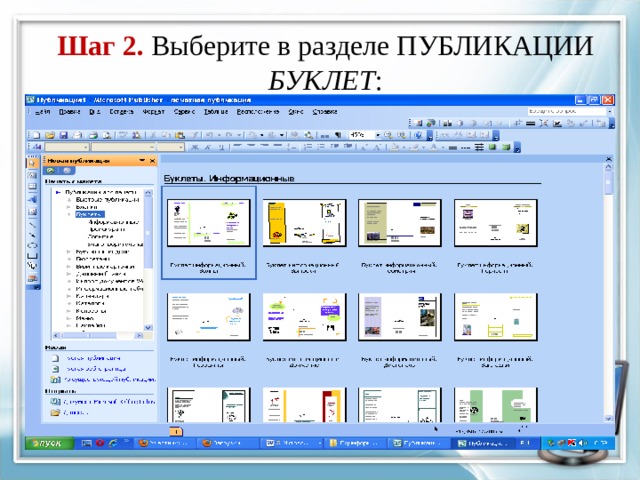Select the Insert Table tool
Viewport: 640px width, 480px height.
coord(32,187)
